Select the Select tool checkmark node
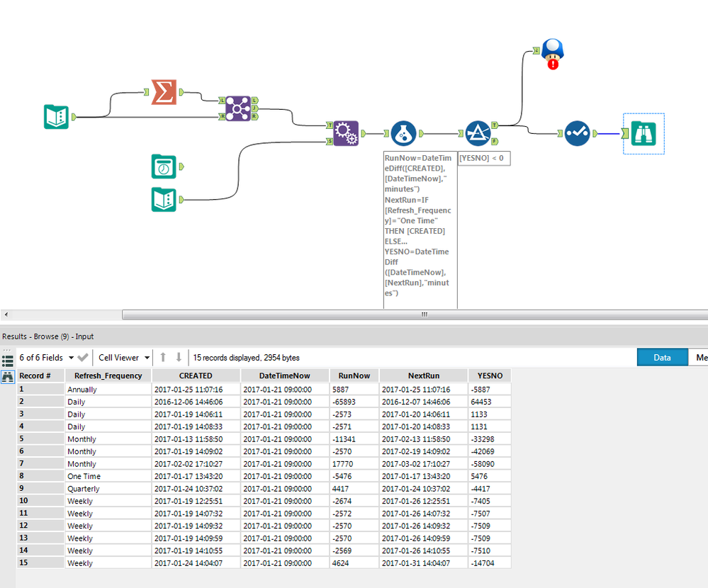This screenshot has width=708, height=588. [x=577, y=133]
